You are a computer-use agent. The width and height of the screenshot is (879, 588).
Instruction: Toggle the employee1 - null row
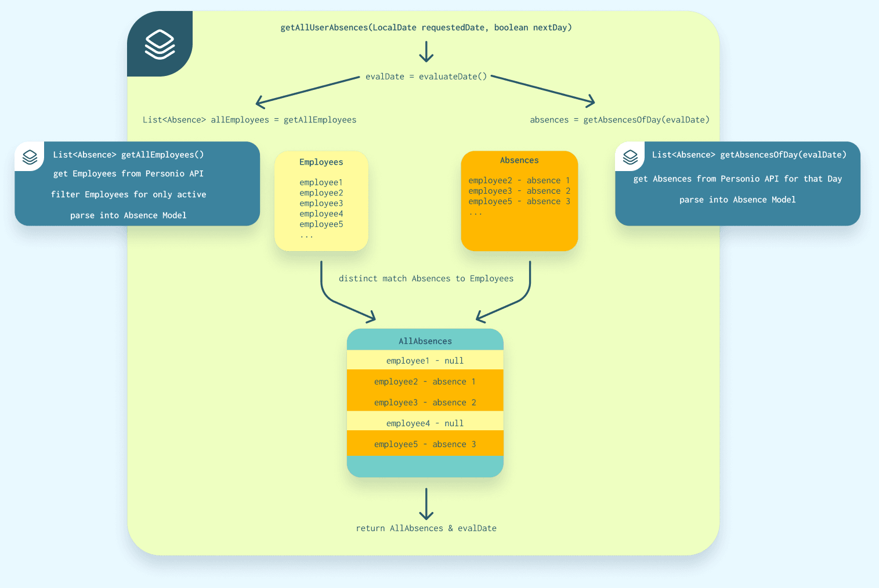[425, 360]
